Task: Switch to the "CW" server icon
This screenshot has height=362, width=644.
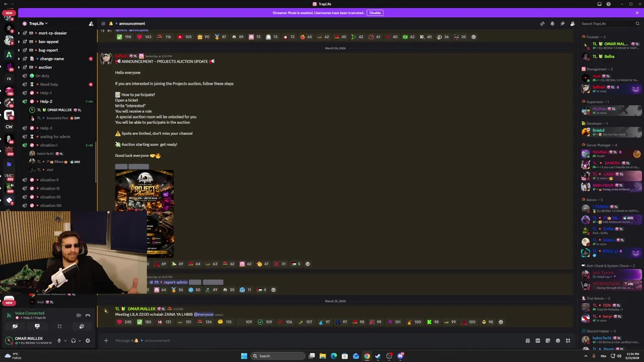Action: coord(9,127)
